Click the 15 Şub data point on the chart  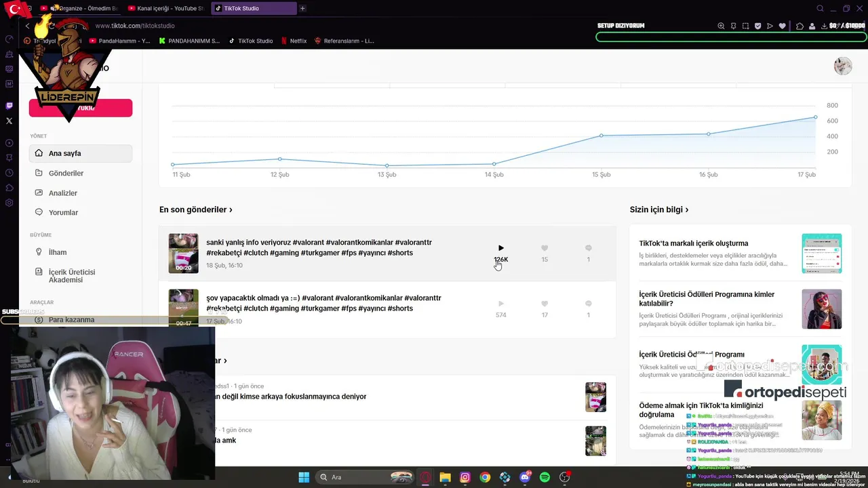601,136
